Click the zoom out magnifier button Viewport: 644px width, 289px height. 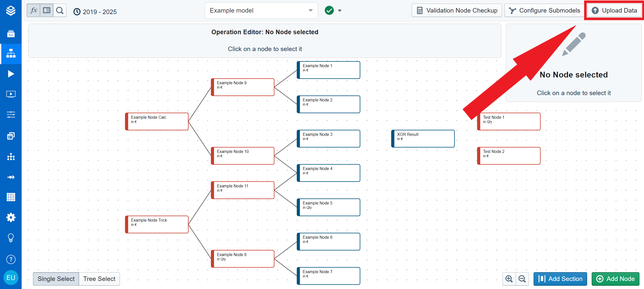[x=522, y=279]
